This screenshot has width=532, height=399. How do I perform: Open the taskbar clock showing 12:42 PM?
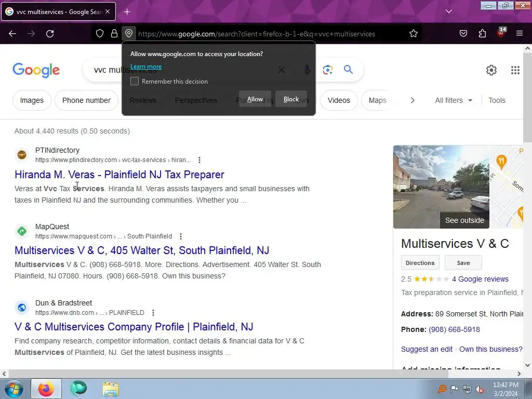pyautogui.click(x=505, y=389)
